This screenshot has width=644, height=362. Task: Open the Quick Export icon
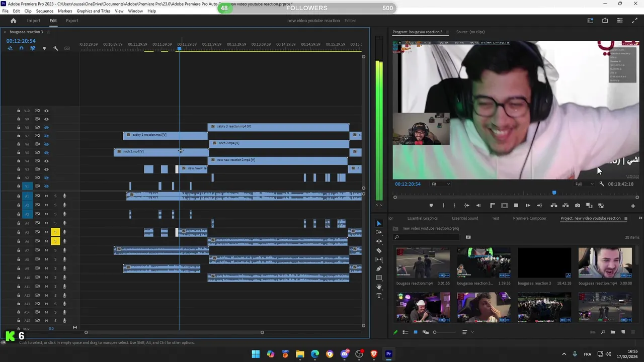tap(605, 21)
